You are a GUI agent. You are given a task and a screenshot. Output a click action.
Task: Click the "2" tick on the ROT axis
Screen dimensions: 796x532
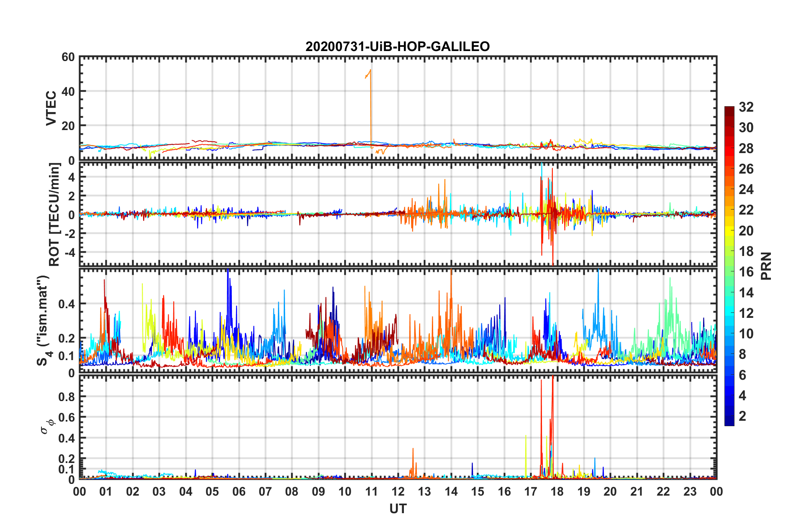point(72,196)
